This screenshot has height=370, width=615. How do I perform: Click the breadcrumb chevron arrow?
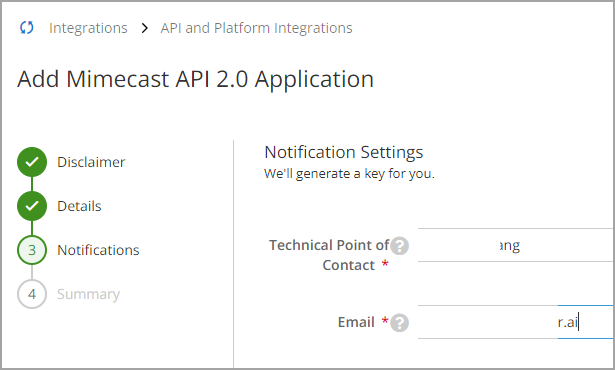144,28
